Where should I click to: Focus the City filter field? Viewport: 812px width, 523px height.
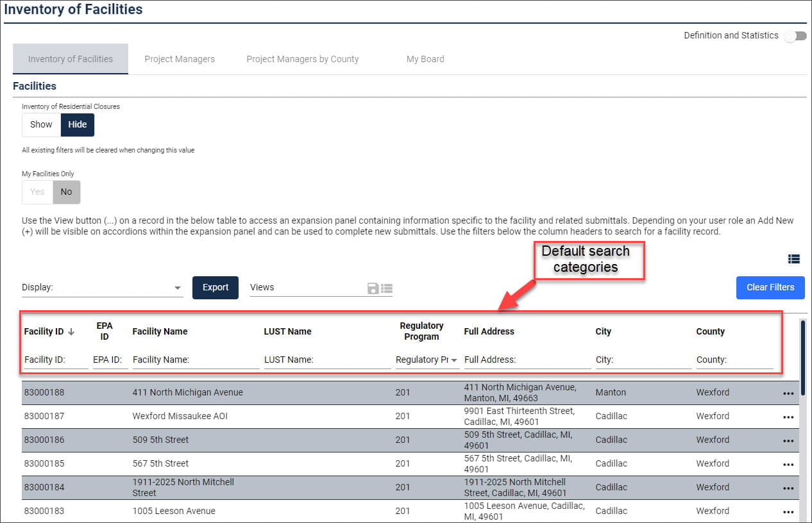[x=644, y=360]
